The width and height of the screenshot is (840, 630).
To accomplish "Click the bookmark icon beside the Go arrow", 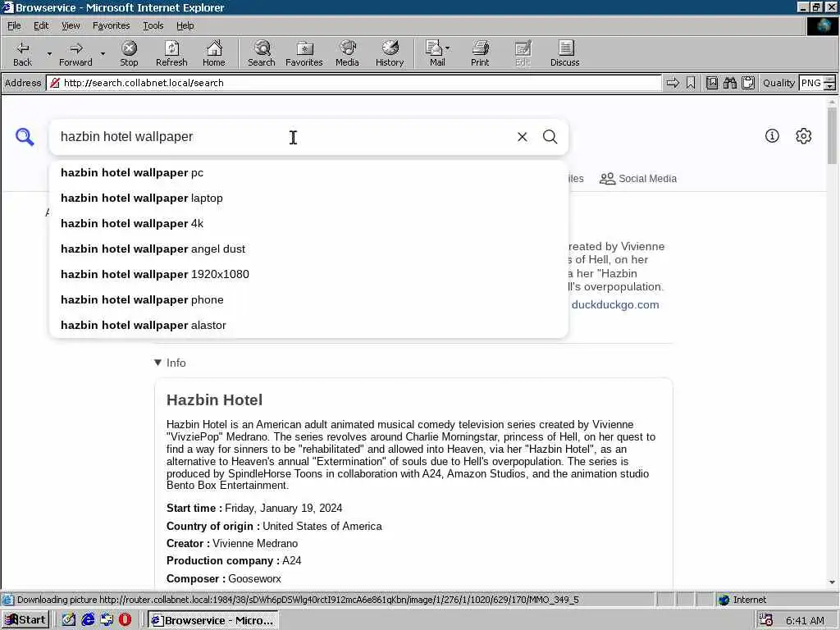I will (x=691, y=83).
